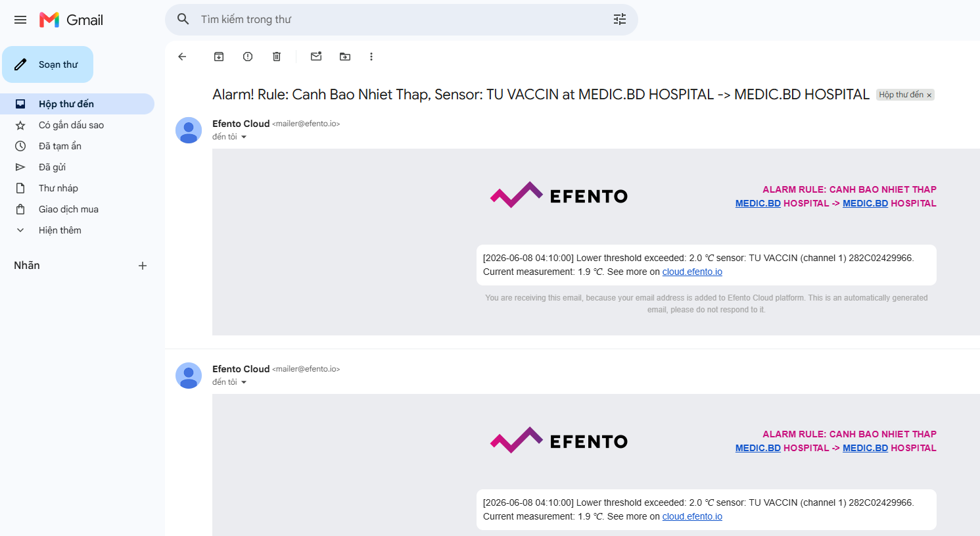The width and height of the screenshot is (980, 536).
Task: Click sender name Efento Cloud in first message
Action: 241,124
